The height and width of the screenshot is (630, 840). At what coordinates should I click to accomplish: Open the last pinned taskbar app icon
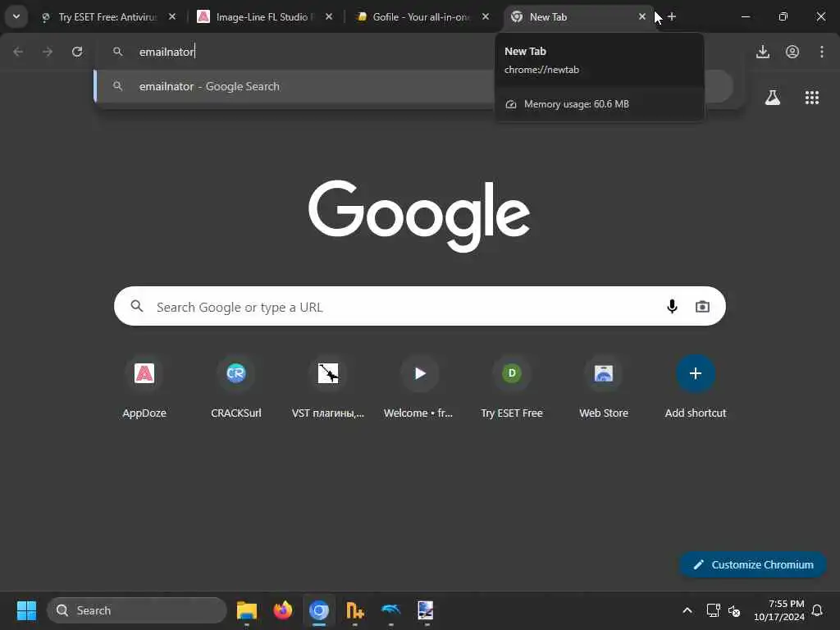click(426, 610)
